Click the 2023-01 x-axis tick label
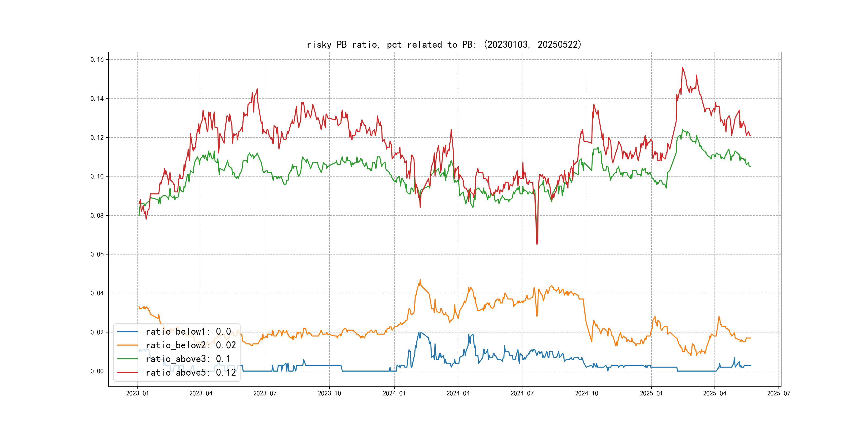Screen dimensions: 868x434 coord(137,393)
